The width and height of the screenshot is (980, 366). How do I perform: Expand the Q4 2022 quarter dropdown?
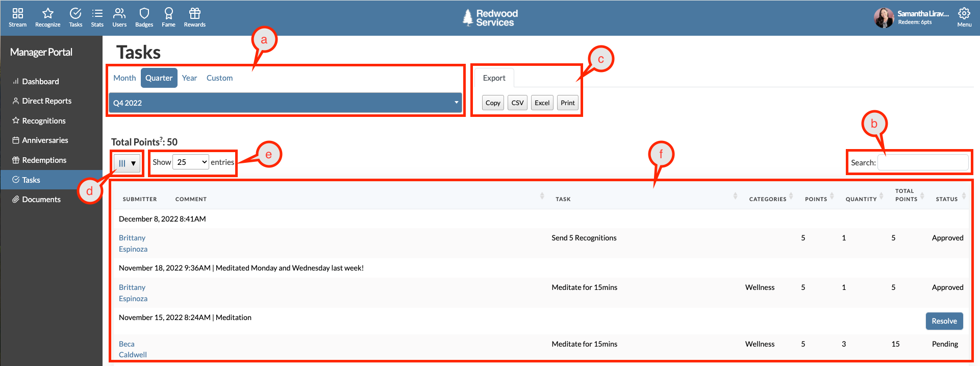(x=285, y=103)
